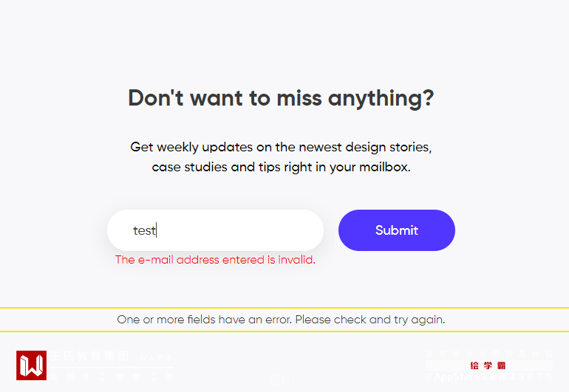Click the red invalid e-mail error message
This screenshot has width=569, height=392.
215,260
